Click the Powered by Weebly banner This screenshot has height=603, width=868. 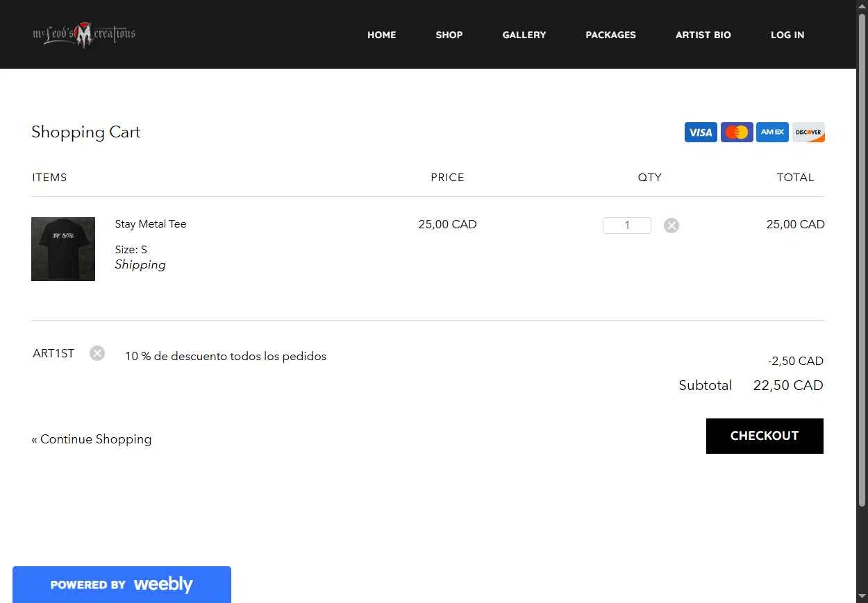[x=122, y=584]
